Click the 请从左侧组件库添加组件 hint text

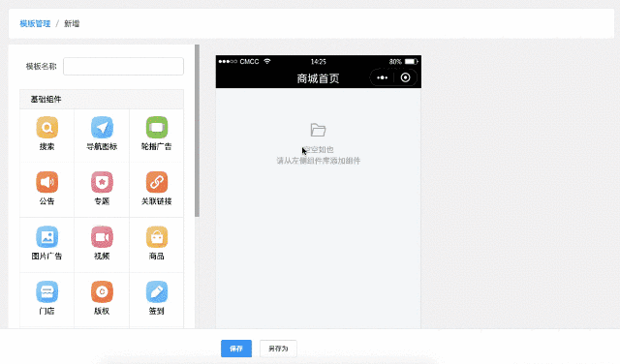tap(319, 161)
